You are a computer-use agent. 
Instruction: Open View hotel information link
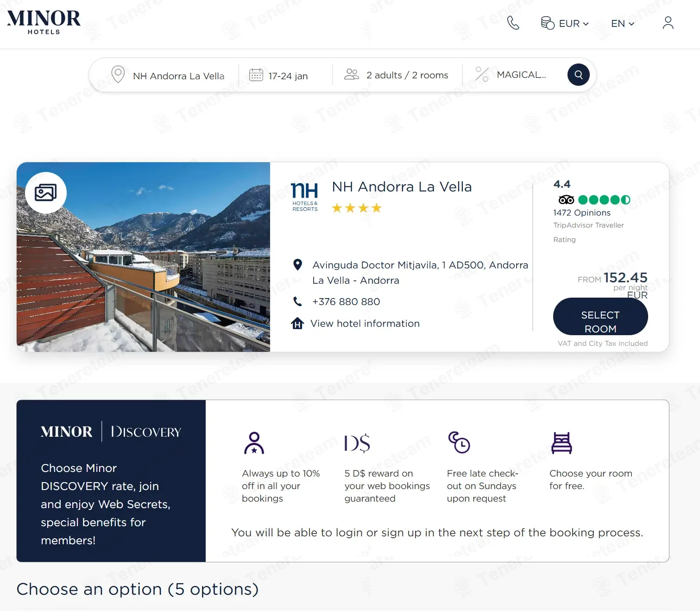pos(365,324)
